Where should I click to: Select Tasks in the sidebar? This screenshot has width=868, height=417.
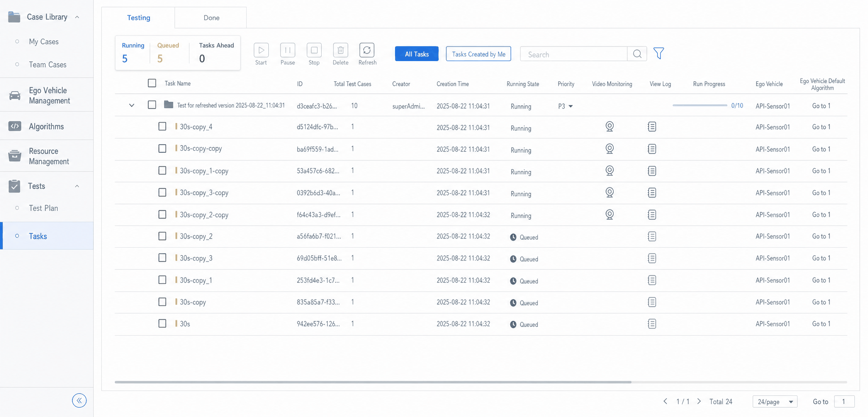(x=47, y=236)
